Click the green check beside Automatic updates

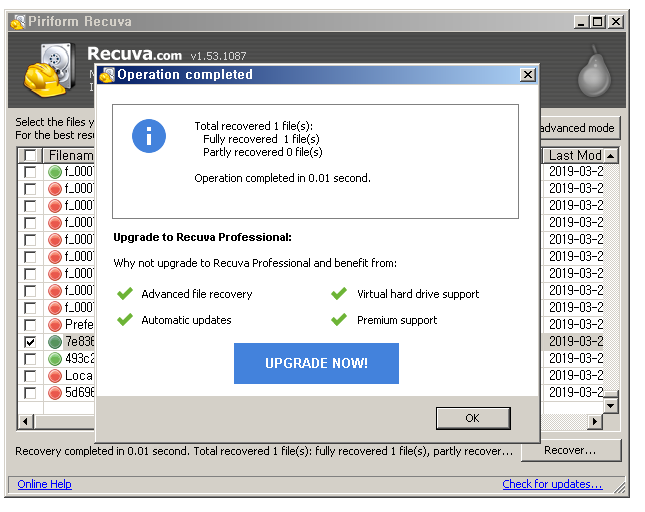click(125, 320)
